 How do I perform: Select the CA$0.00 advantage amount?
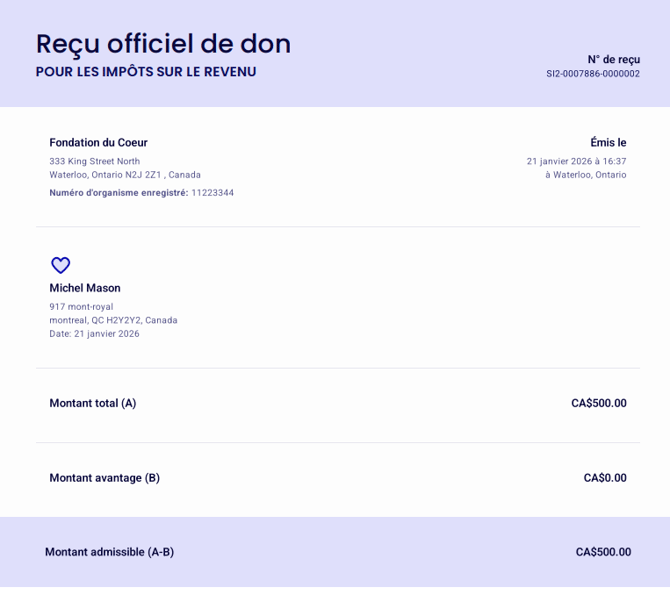[605, 478]
